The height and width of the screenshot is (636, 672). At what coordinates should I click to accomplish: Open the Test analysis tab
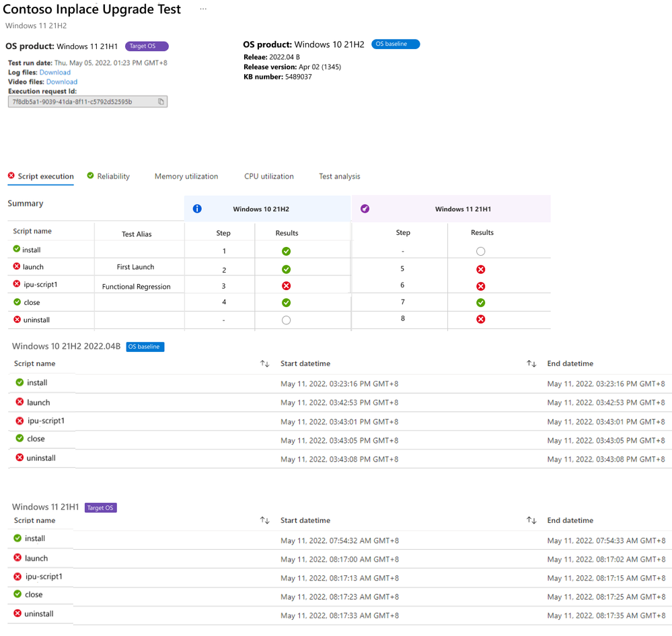(340, 176)
